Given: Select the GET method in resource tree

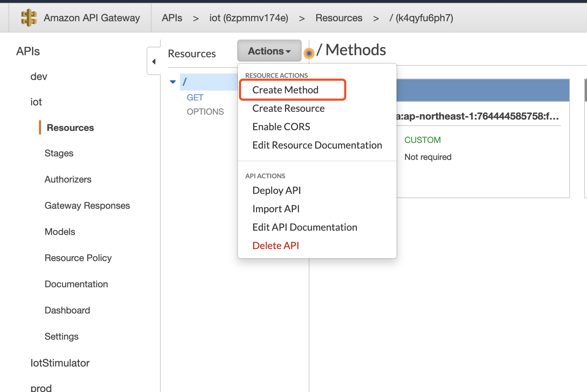Looking at the screenshot, I should coord(195,97).
